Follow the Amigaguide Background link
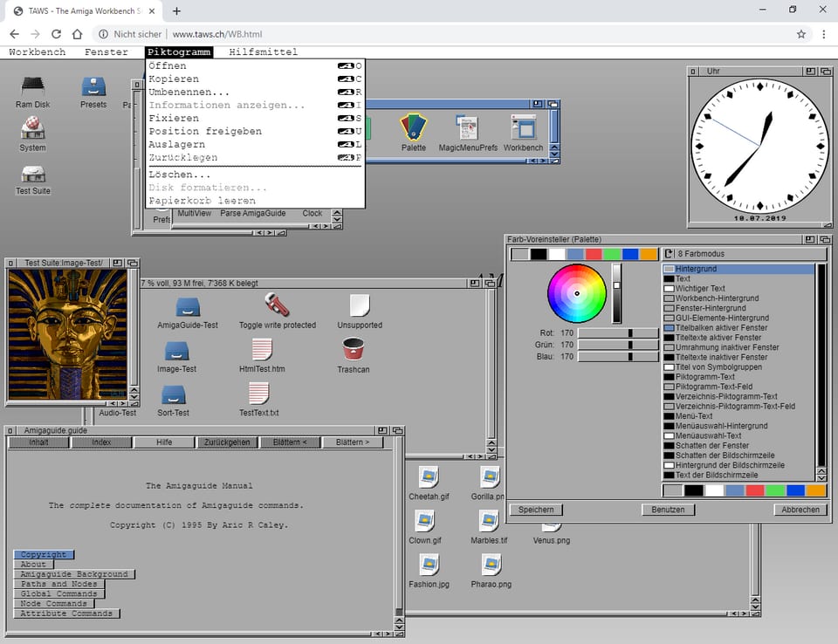Viewport: 838px width, 644px height. (x=74, y=574)
